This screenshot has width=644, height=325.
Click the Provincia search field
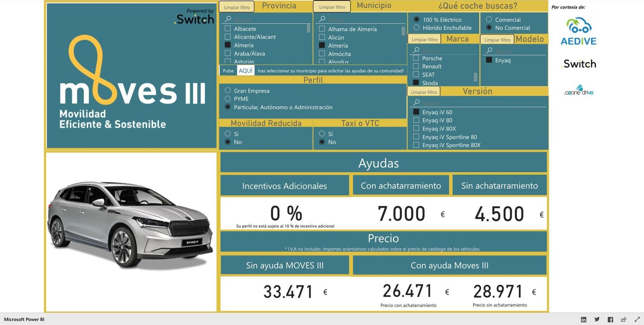pyautogui.click(x=267, y=19)
